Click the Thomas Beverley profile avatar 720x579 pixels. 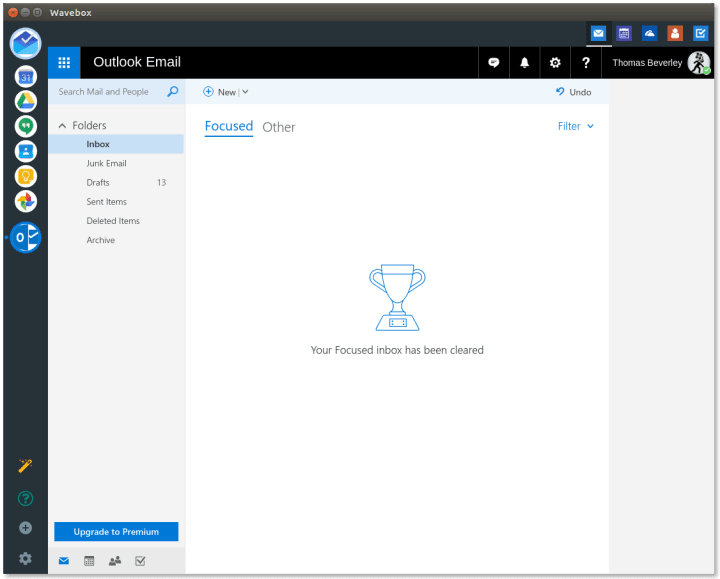[x=699, y=62]
